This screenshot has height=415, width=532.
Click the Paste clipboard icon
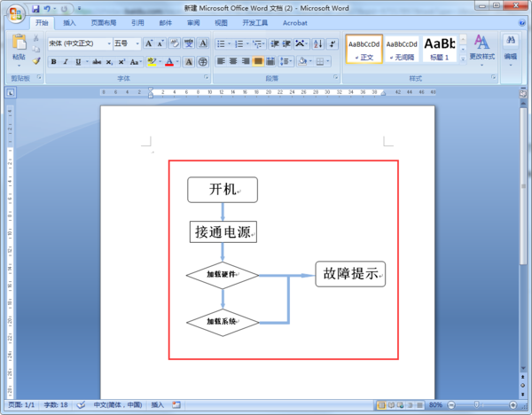pos(19,42)
